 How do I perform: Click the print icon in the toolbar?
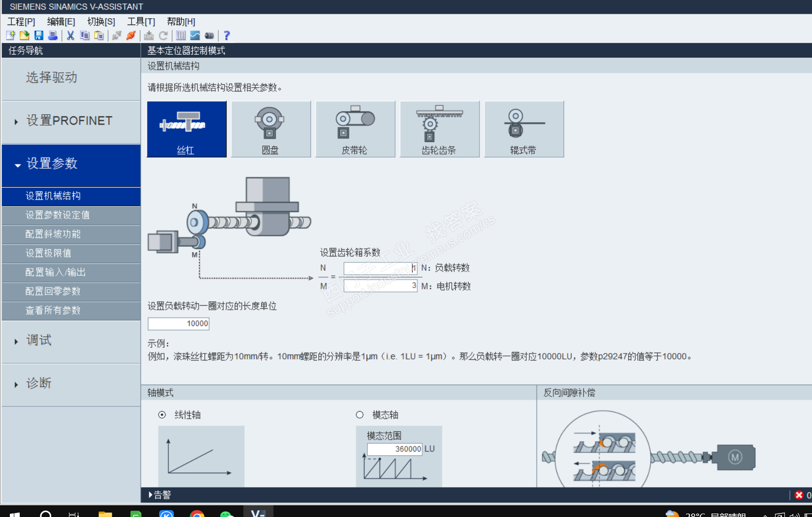pyautogui.click(x=53, y=35)
